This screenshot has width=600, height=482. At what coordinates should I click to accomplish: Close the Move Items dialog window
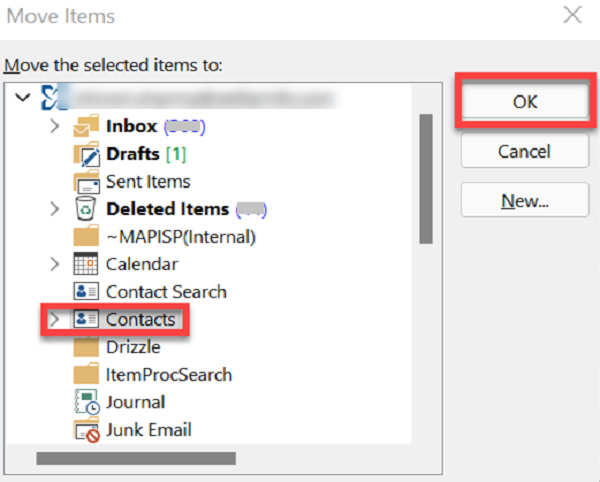573,15
